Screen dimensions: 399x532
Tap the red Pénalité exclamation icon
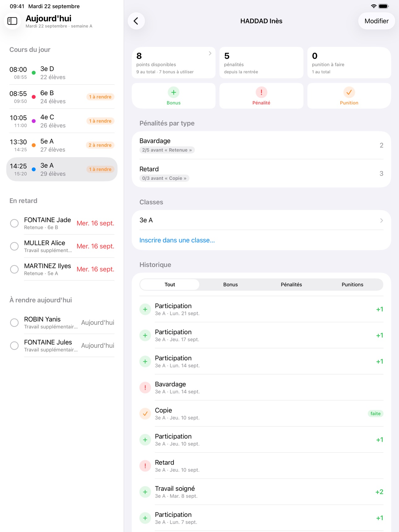(x=261, y=92)
